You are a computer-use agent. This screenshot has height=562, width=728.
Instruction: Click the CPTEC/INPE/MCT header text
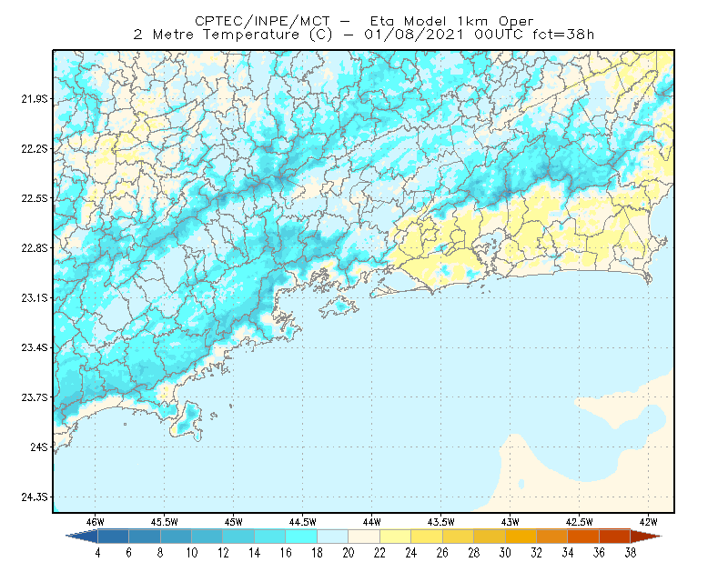262,21
